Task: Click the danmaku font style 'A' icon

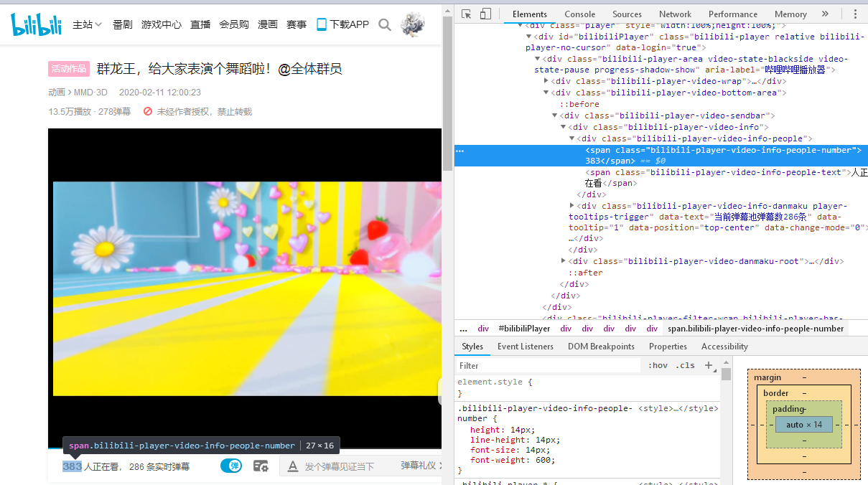Action: coord(293,466)
